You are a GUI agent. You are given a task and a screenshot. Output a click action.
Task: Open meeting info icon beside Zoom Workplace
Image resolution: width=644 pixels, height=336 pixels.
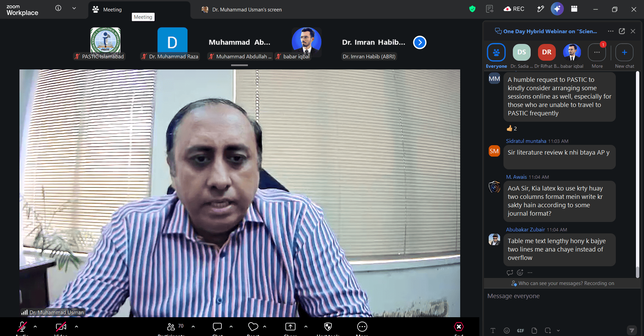[x=58, y=8]
